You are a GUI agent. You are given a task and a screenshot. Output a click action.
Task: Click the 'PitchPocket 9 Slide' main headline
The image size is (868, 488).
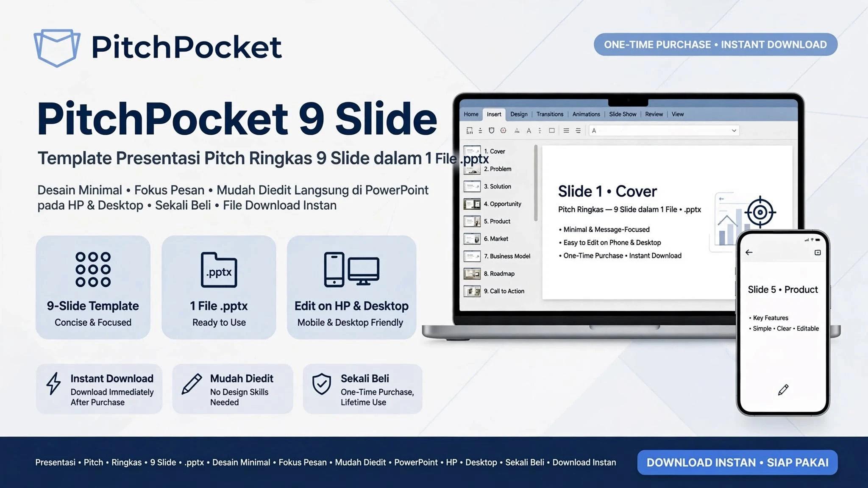point(237,118)
